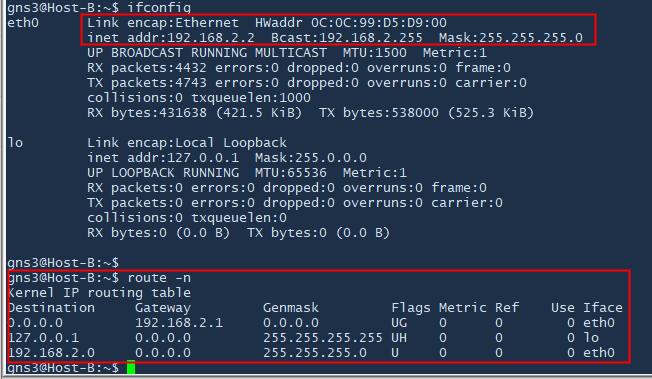Image resolution: width=652 pixels, height=379 pixels.
Task: Click the green terminal cursor block
Action: [x=131, y=368]
